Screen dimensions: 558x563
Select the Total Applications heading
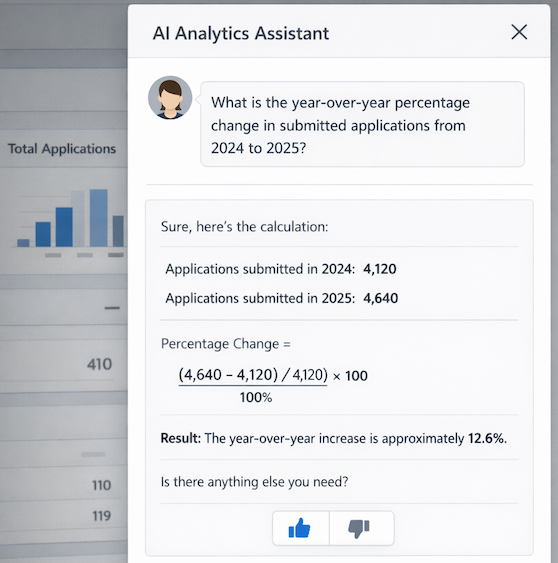[x=62, y=149]
